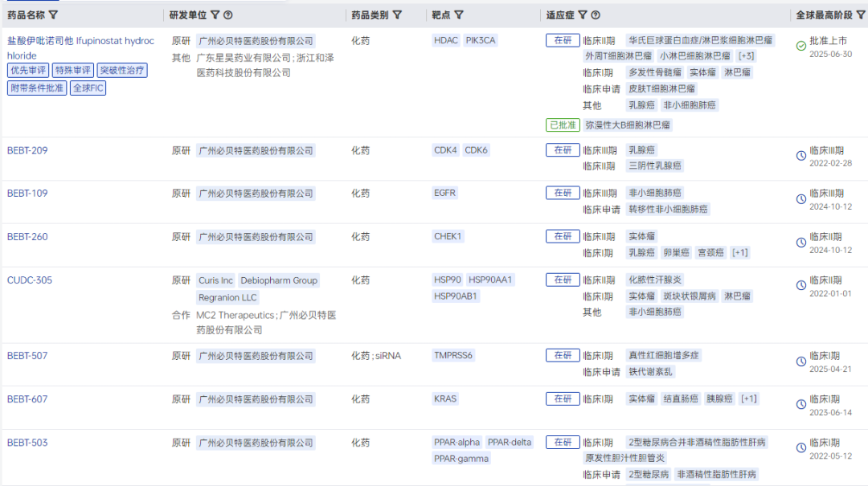
Task: Click the Curis Inc company tag
Action: click(215, 280)
